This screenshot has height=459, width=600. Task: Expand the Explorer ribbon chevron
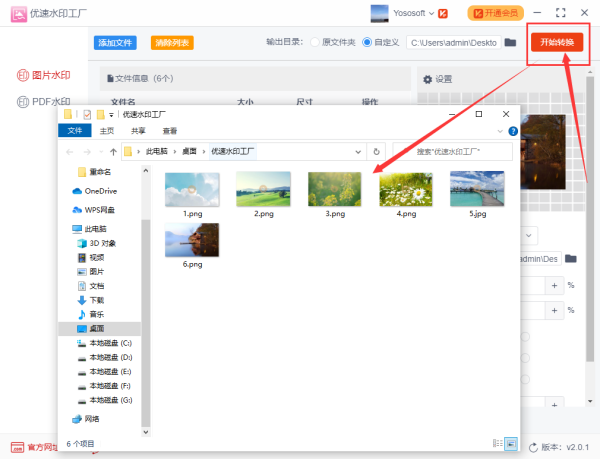[x=500, y=131]
